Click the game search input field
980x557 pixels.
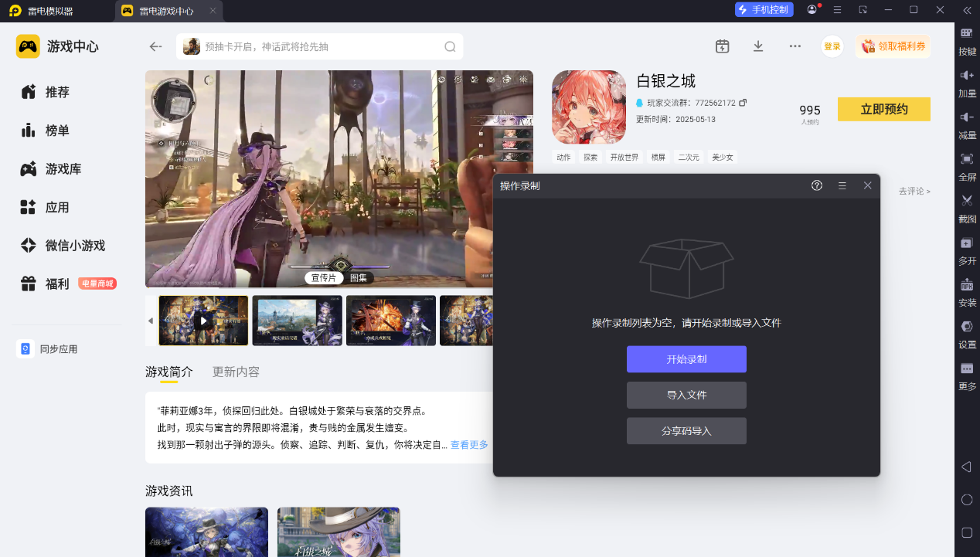point(319,46)
